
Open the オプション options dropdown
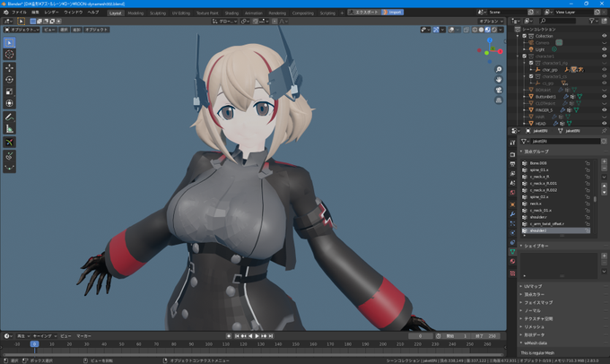coord(491,21)
